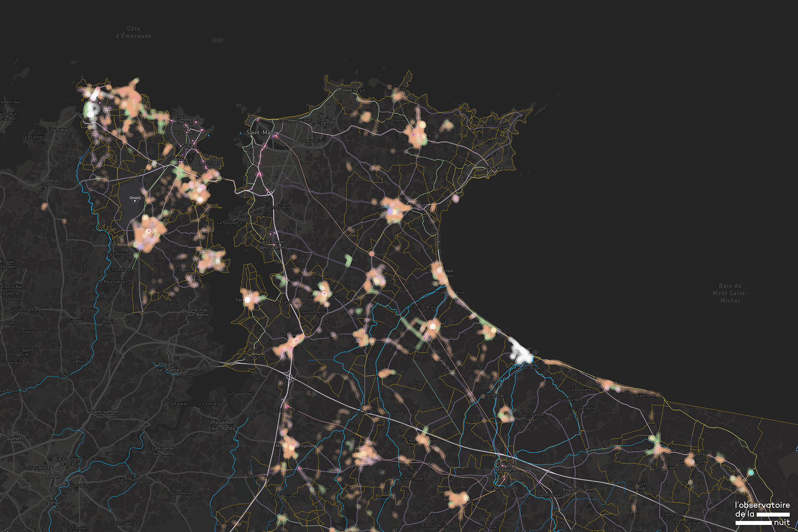
Task: Select the Le Pont-Perrin label
Action: 433,526
